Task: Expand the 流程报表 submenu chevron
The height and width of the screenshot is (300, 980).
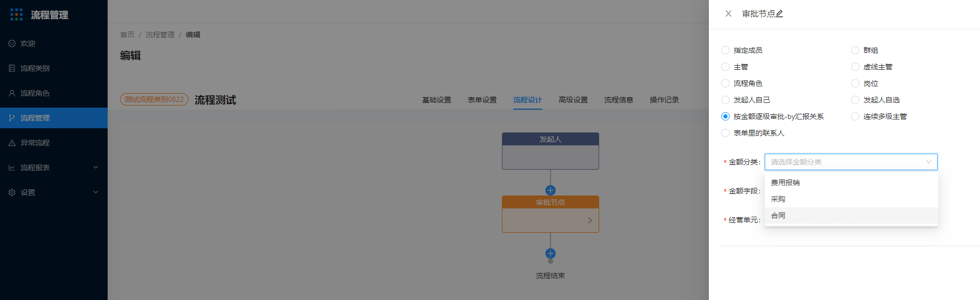Action: pyautogui.click(x=96, y=168)
